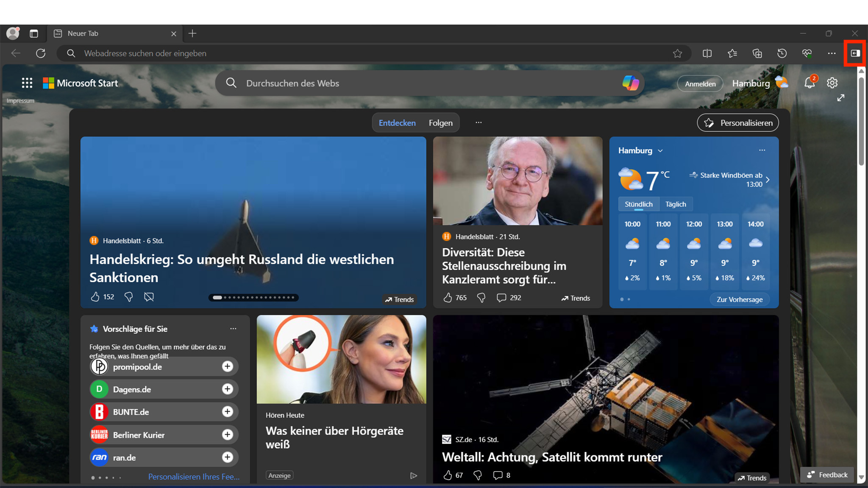This screenshot has height=488, width=868.
Task: Click ad choices triangle on Hörgeräte card
Action: pyautogui.click(x=413, y=476)
